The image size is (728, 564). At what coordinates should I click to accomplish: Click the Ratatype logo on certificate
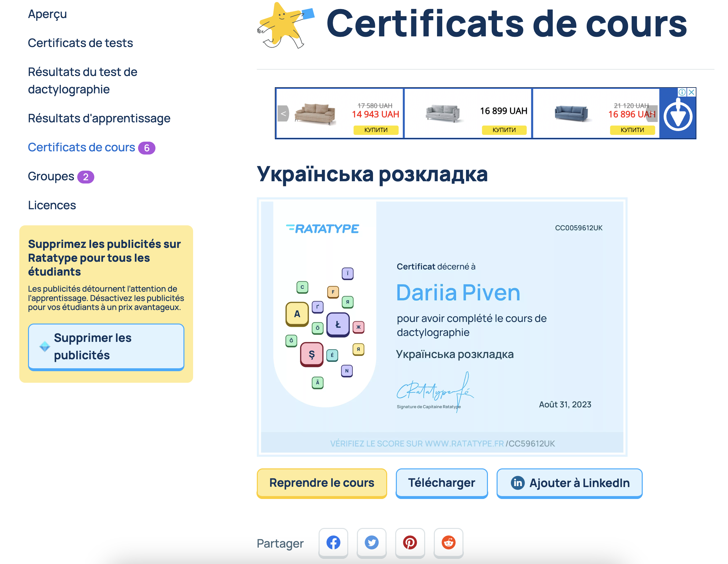pyautogui.click(x=322, y=229)
